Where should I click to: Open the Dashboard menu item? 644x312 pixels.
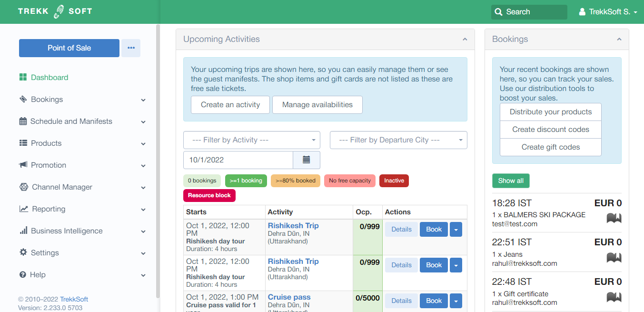click(50, 77)
